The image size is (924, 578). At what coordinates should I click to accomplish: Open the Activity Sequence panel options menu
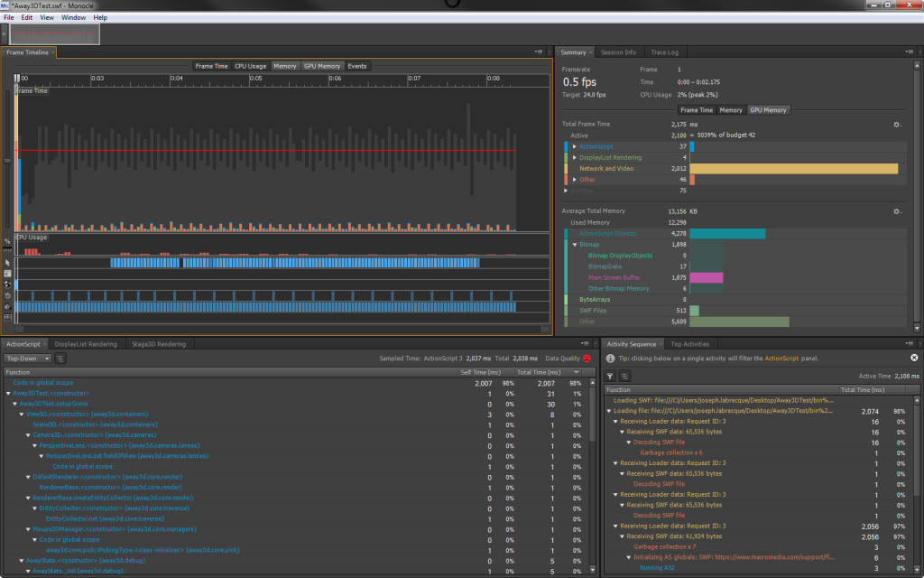tap(910, 343)
